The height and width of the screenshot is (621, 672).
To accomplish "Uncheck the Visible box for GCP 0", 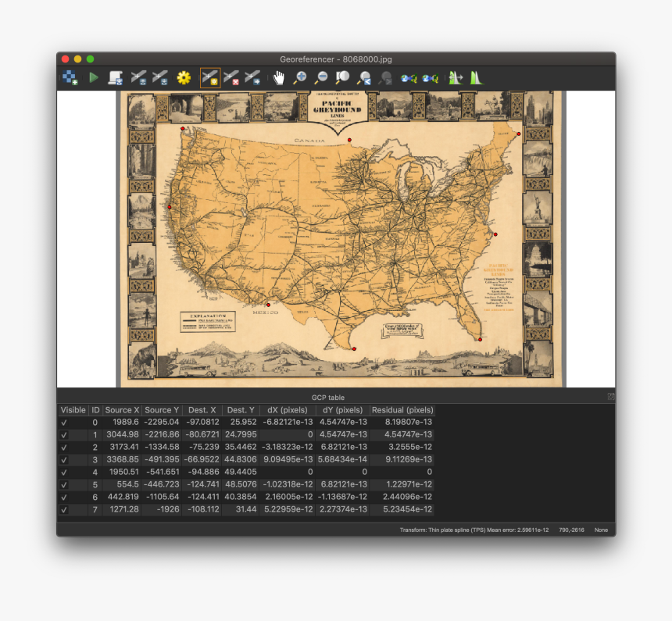I will coord(65,423).
